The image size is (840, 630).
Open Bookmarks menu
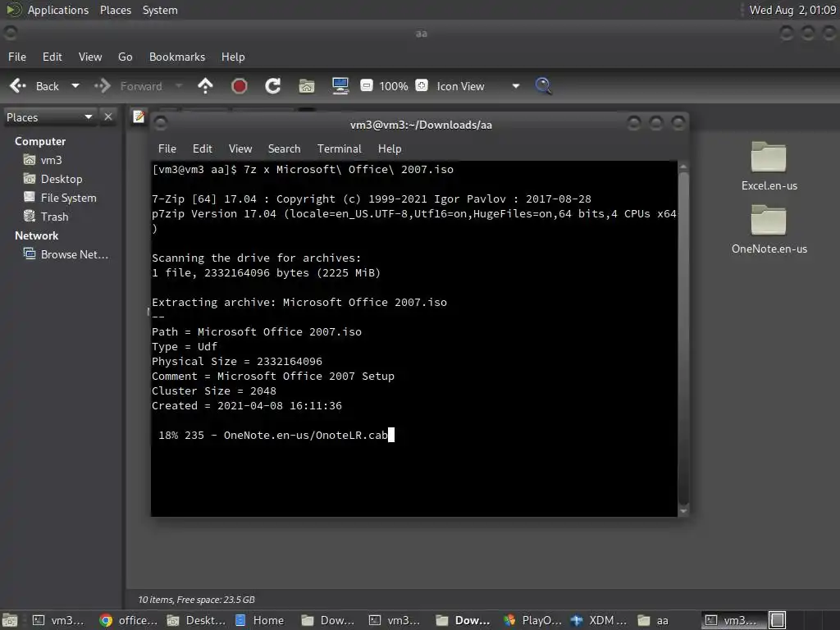177,57
